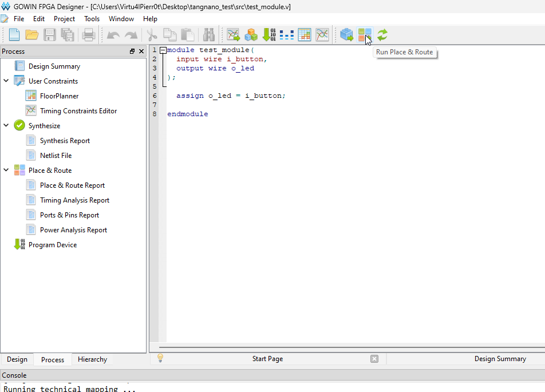Click the 'output wire o_led' code line

point(215,68)
